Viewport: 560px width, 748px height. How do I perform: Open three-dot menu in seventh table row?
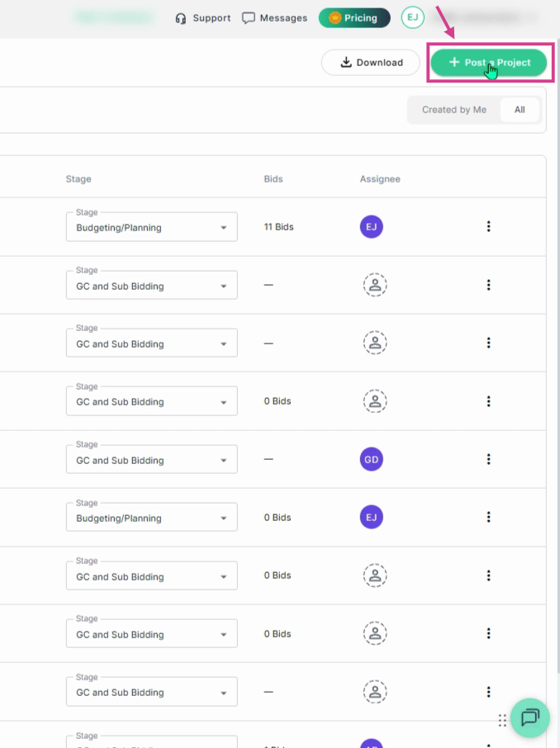[x=488, y=575]
